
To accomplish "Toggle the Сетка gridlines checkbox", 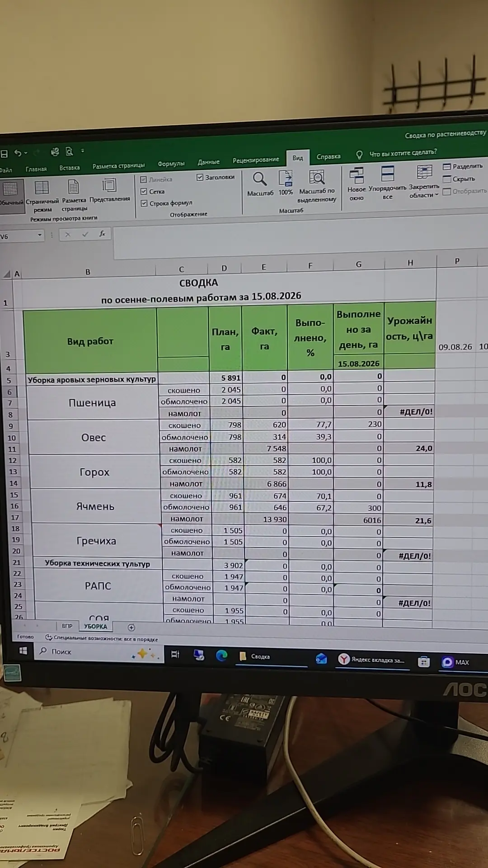I will click(153, 192).
